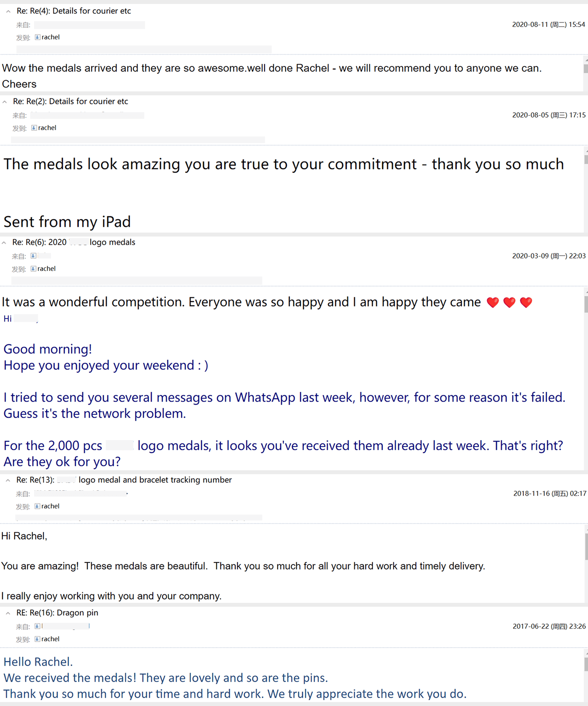Click rachel's contact icon in the Dragon pin email
This screenshot has height=706, width=588.
click(37, 639)
